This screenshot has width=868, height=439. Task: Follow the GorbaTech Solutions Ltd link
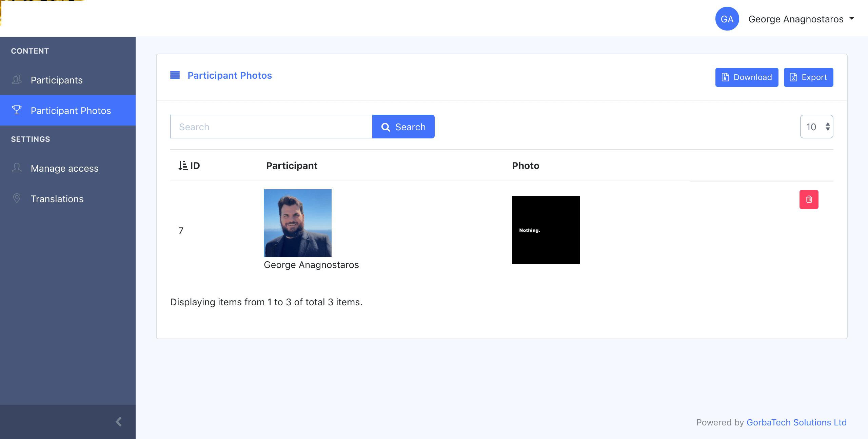click(796, 422)
